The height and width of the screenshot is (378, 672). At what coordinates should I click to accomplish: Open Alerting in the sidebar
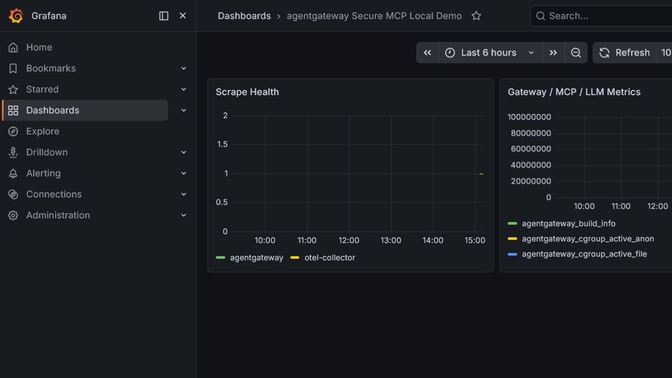coord(43,173)
